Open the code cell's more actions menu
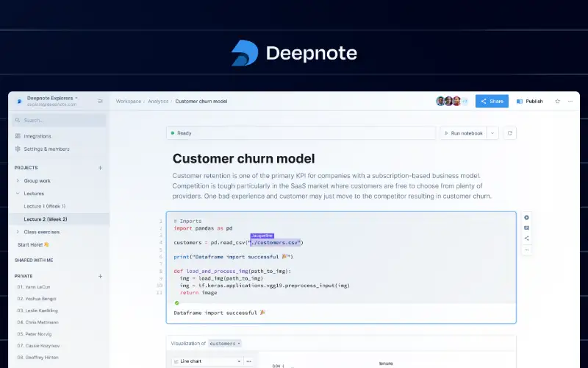The height and width of the screenshot is (368, 588). pos(526,250)
